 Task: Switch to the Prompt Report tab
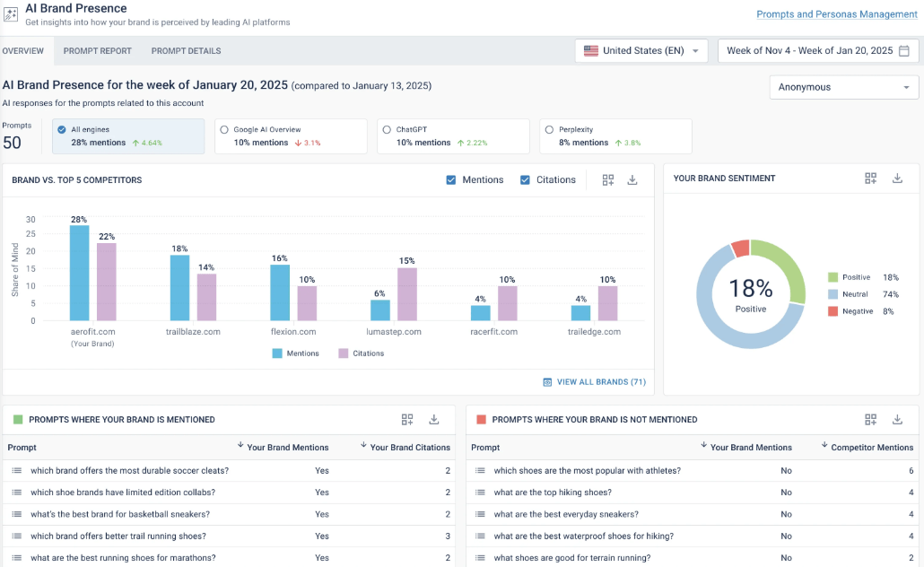pyautogui.click(x=97, y=50)
